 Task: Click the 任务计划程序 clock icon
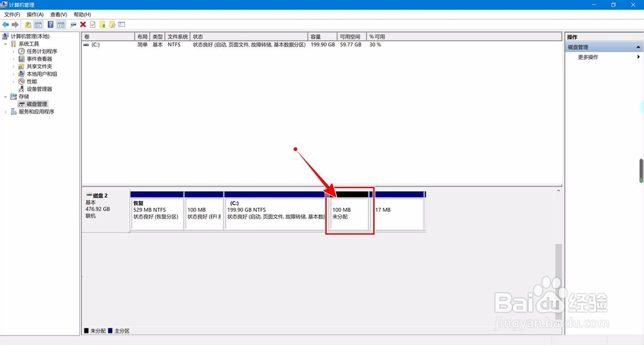pyautogui.click(x=21, y=51)
